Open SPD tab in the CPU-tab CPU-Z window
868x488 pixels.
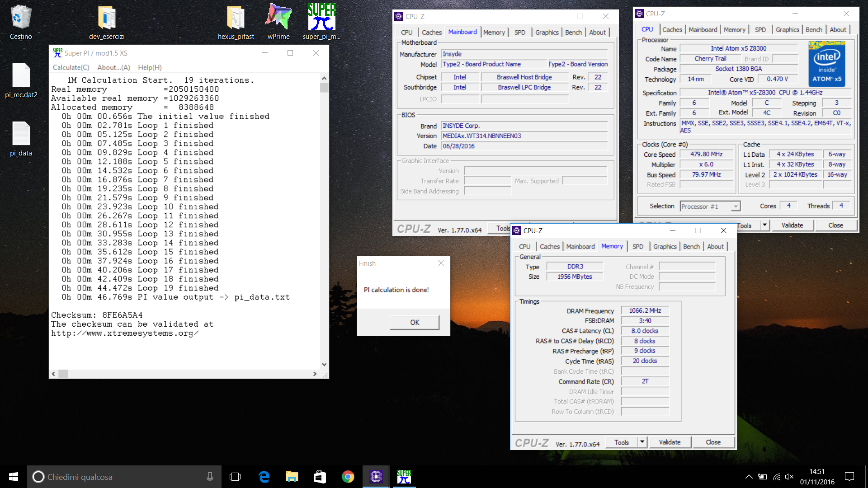click(x=760, y=30)
